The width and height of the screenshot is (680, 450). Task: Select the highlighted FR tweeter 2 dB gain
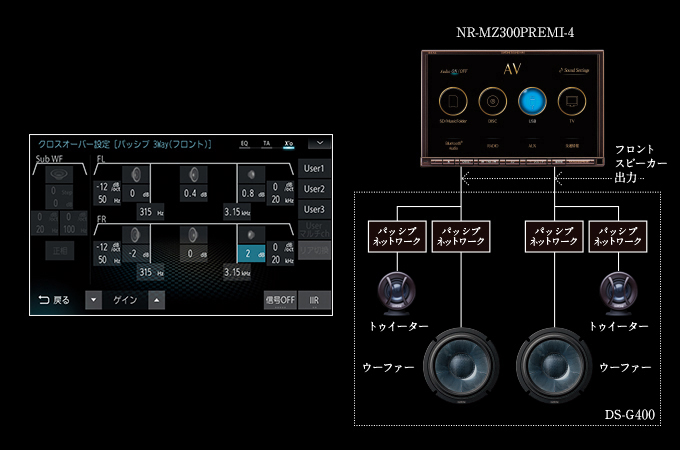coord(251,253)
